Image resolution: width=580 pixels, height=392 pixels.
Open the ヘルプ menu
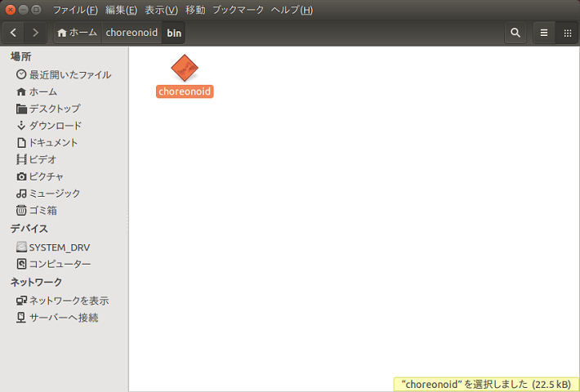[290, 10]
